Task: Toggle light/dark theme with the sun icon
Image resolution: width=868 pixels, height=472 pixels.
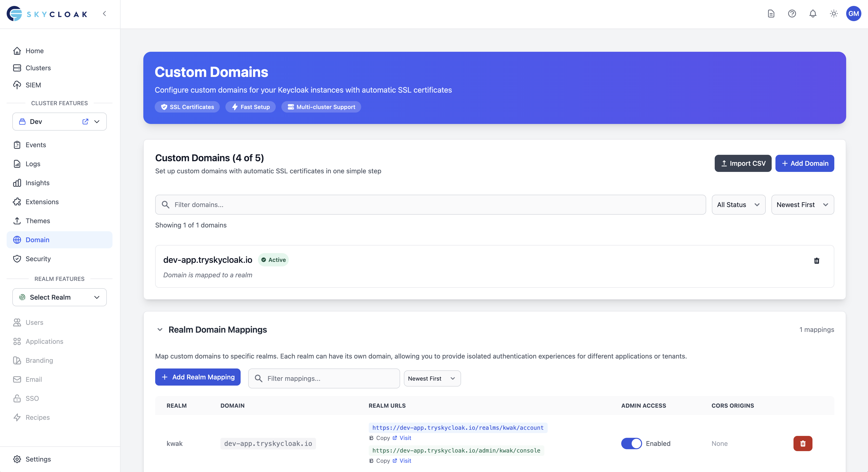Action: (834, 14)
